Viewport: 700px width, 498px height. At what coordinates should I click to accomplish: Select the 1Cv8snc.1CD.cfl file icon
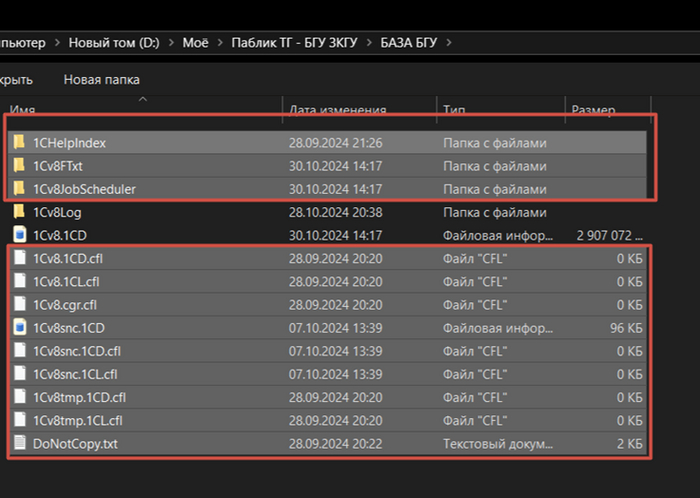tap(20, 351)
